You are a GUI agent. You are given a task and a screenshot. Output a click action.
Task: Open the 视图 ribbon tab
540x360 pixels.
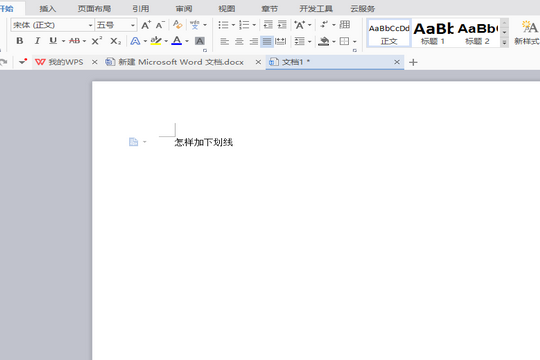[227, 9]
